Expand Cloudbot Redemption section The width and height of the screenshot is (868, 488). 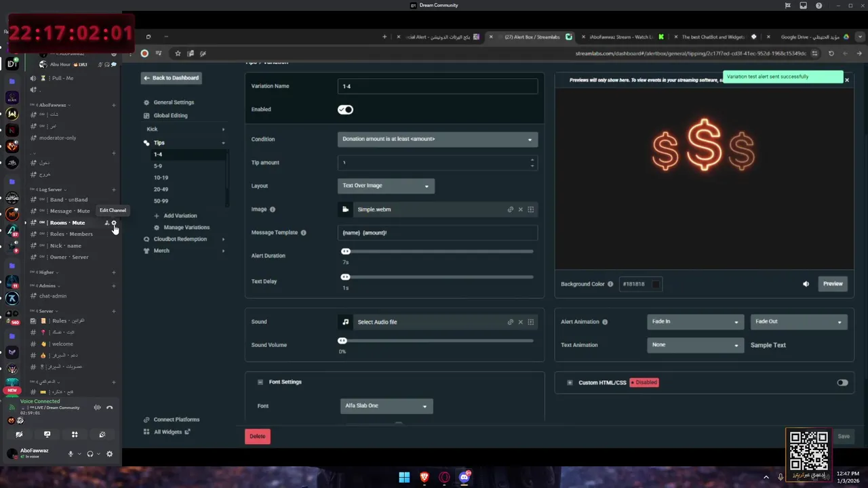pyautogui.click(x=185, y=239)
